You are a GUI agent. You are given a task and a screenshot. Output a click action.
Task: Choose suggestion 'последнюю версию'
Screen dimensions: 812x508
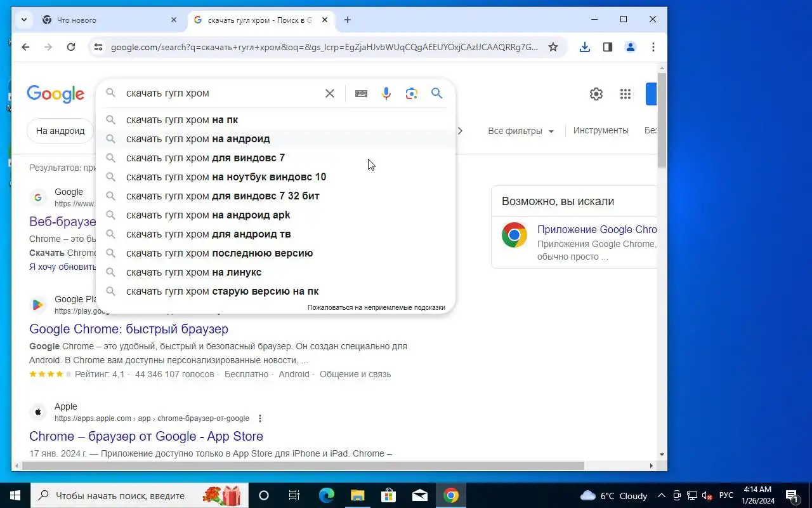tap(275, 253)
